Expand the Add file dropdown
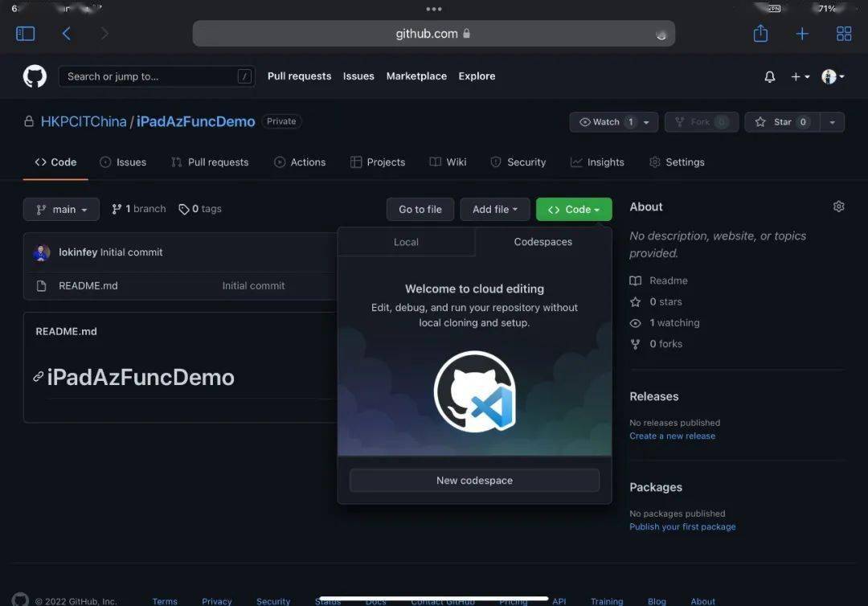This screenshot has width=868, height=606. click(x=494, y=209)
